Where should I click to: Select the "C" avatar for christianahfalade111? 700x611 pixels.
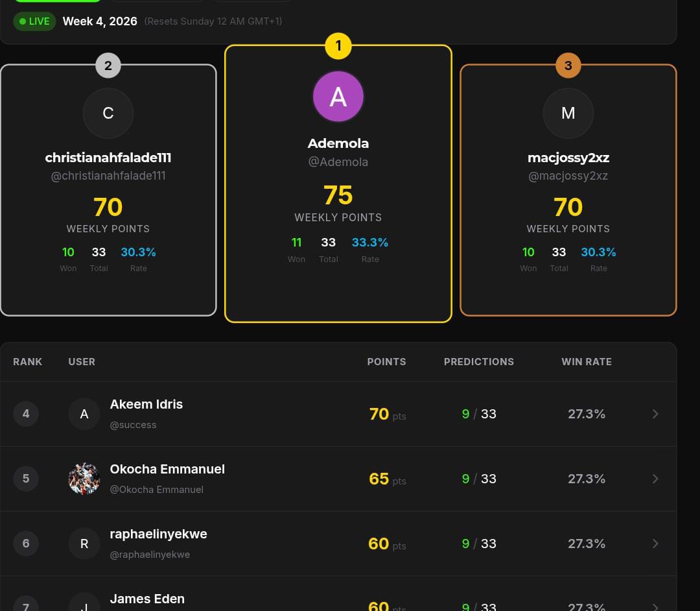click(x=108, y=113)
